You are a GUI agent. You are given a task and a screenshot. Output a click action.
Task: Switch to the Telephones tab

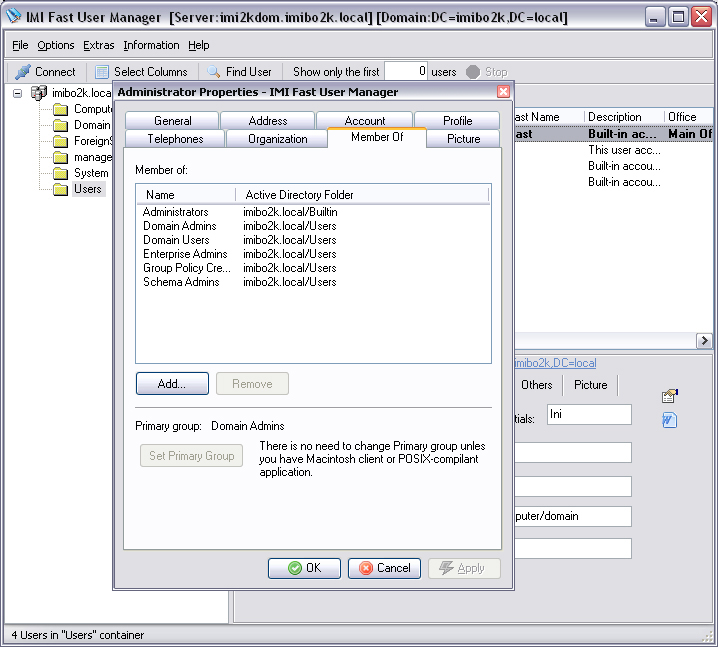click(175, 139)
